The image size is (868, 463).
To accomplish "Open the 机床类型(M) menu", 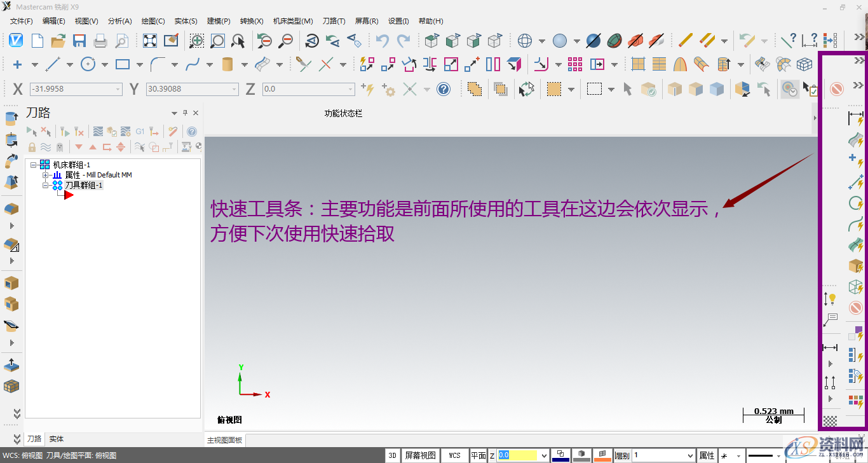I will (292, 20).
